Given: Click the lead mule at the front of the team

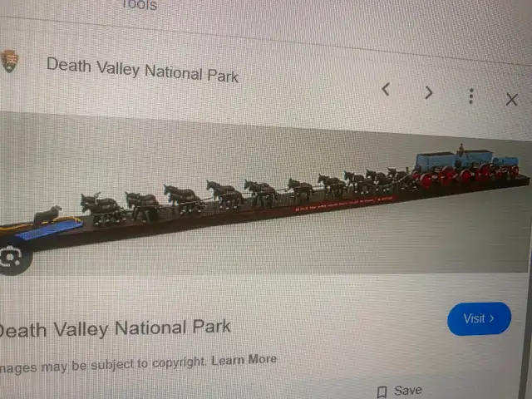Looking at the screenshot, I should coord(101,208).
